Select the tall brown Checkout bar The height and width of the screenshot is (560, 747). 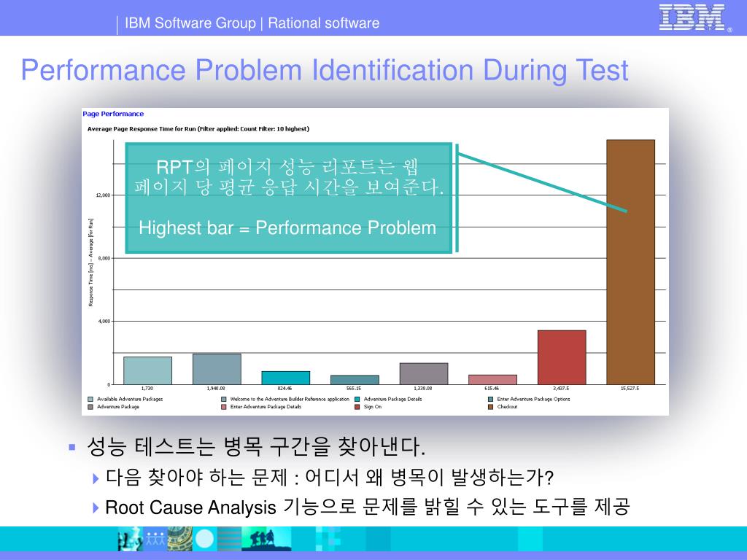click(x=630, y=262)
